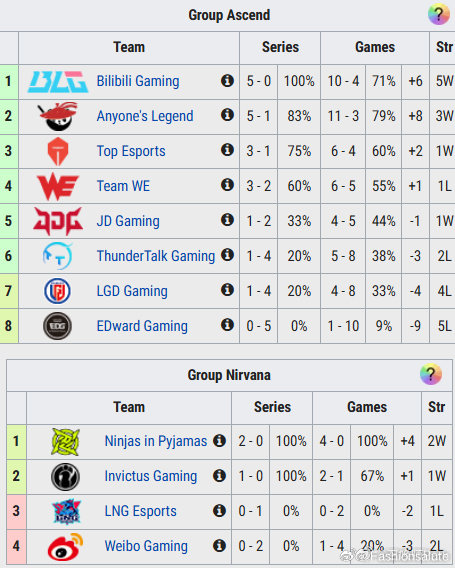
Task: Click the Weibo Gaming logo
Action: click(66, 547)
